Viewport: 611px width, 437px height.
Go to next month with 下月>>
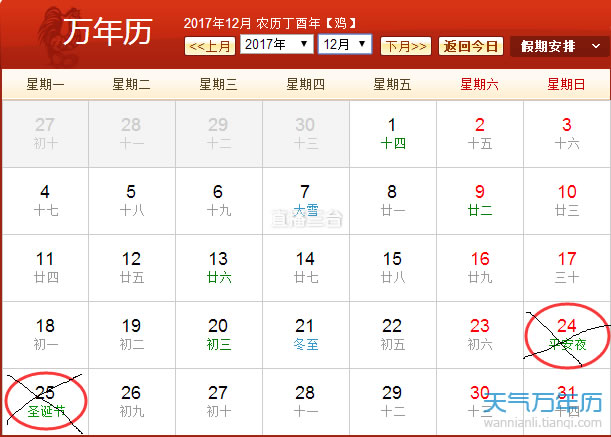tap(405, 46)
